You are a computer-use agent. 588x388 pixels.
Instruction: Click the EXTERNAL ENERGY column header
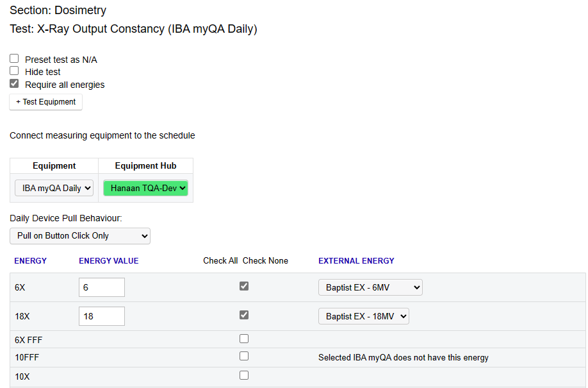click(x=356, y=260)
